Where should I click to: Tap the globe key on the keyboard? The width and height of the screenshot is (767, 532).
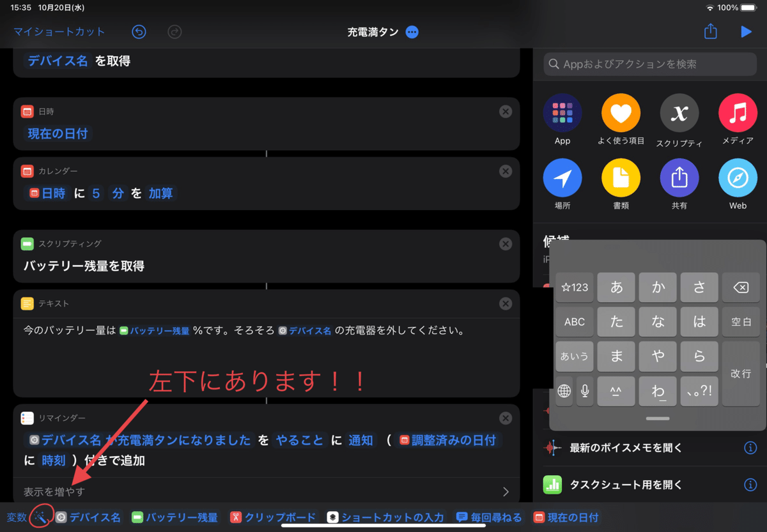[x=564, y=391]
